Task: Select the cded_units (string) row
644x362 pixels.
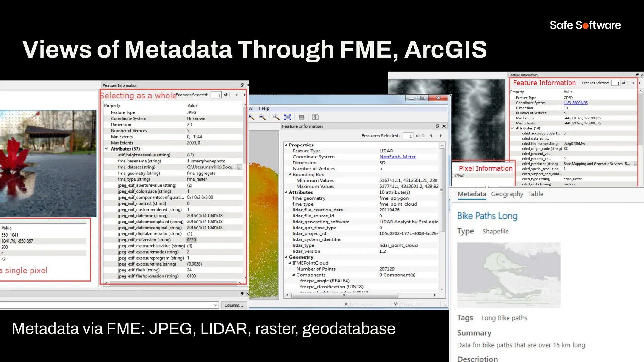Action: click(x=574, y=184)
